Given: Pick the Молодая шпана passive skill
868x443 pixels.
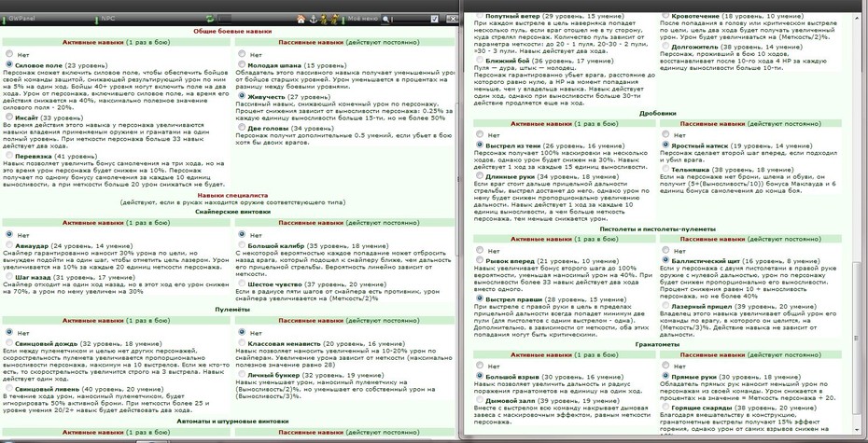Looking at the screenshot, I should (242, 64).
